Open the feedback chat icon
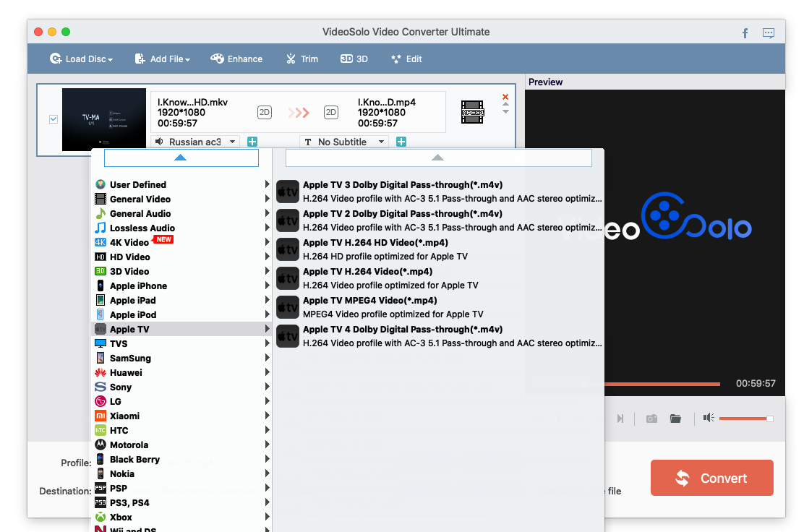The width and height of the screenshot is (804, 532). pos(769,33)
